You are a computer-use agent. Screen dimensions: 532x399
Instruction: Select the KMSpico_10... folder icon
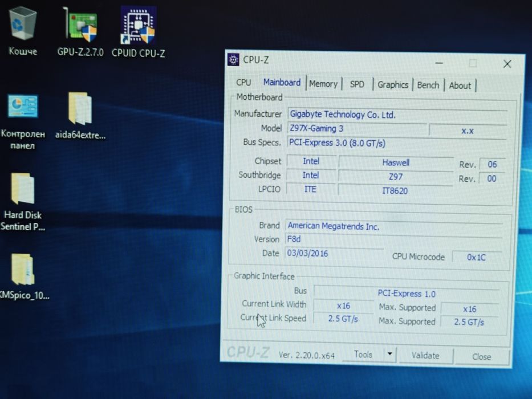[24, 276]
